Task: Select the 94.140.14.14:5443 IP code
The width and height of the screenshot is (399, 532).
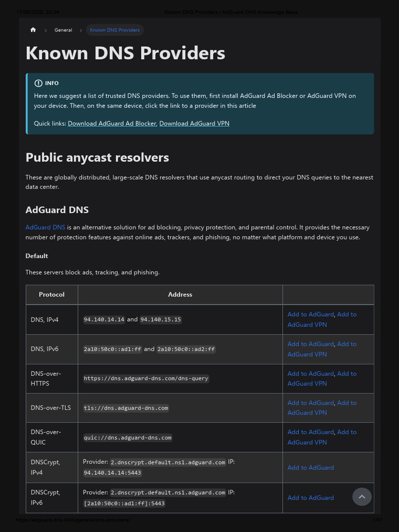Action: tap(112, 473)
